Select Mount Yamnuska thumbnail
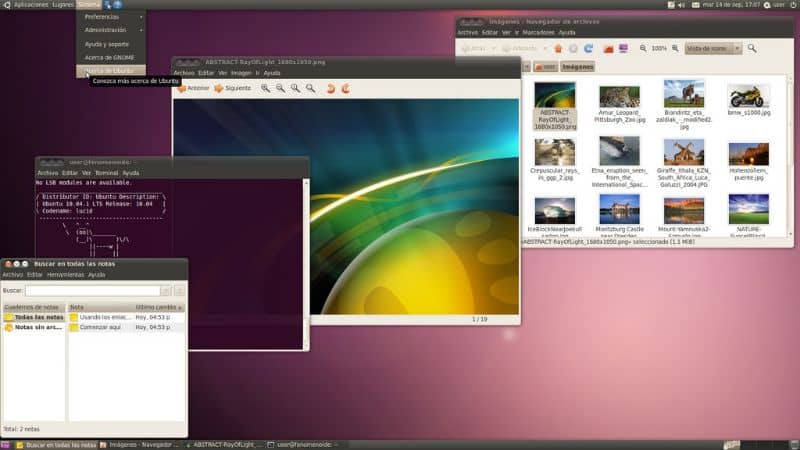The image size is (800, 450). pyautogui.click(x=684, y=210)
